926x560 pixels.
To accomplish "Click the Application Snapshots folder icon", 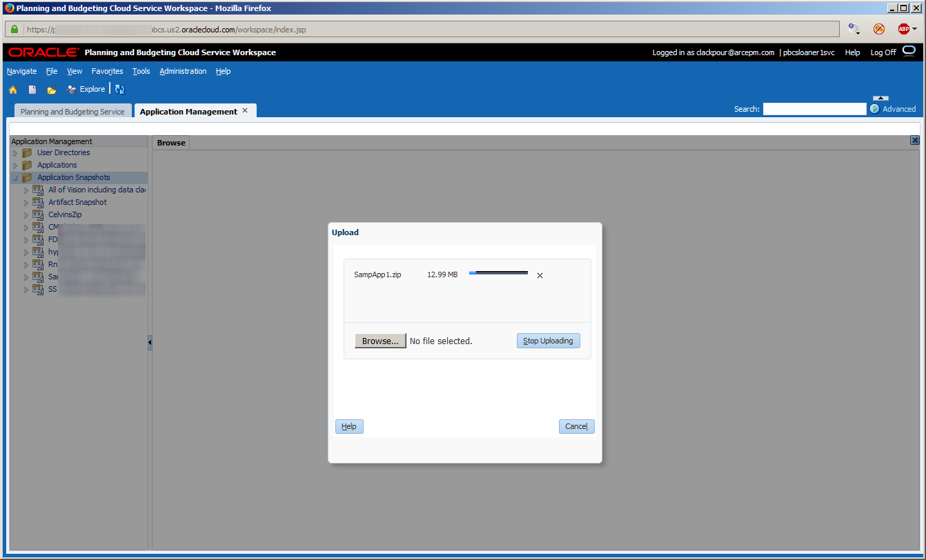I will click(27, 178).
